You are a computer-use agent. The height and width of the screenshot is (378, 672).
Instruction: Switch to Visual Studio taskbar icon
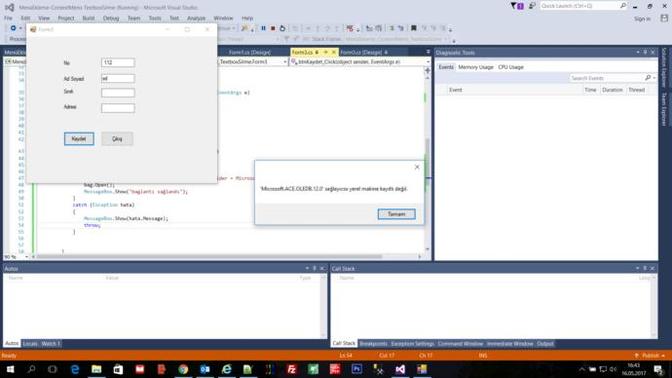coord(400,369)
